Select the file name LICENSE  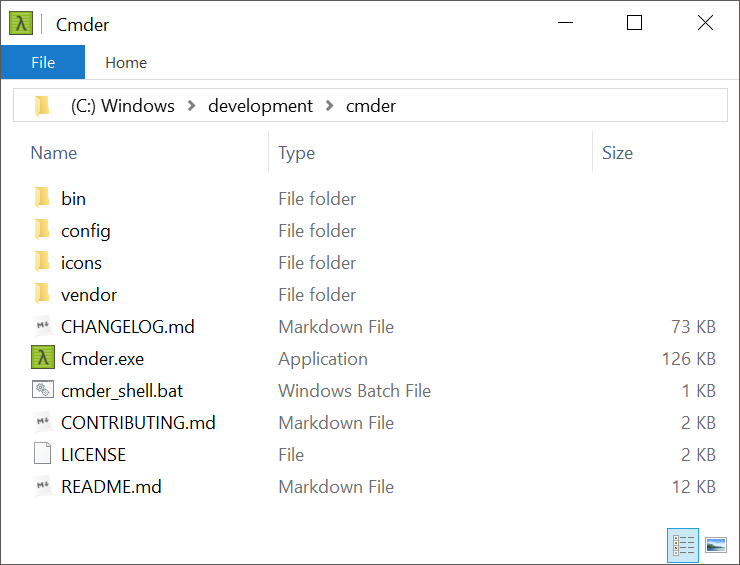coord(93,455)
